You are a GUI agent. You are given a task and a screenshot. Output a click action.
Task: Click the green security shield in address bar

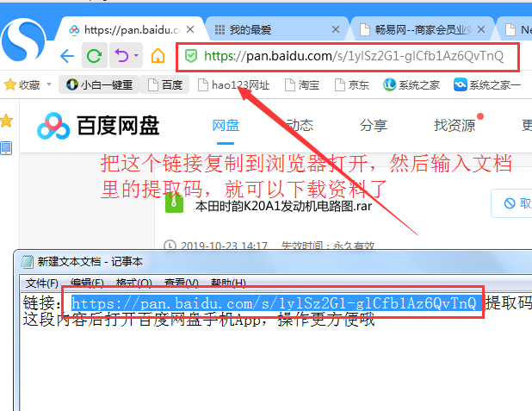pos(191,56)
